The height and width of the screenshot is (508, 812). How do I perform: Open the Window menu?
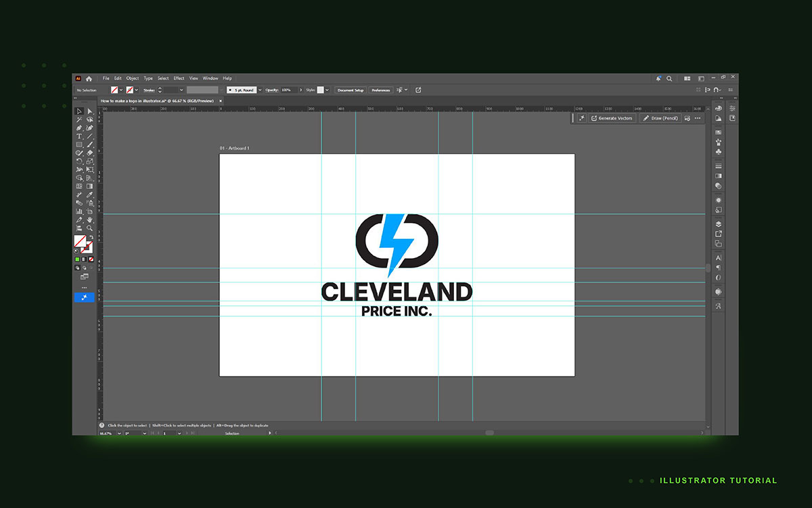pyautogui.click(x=210, y=79)
